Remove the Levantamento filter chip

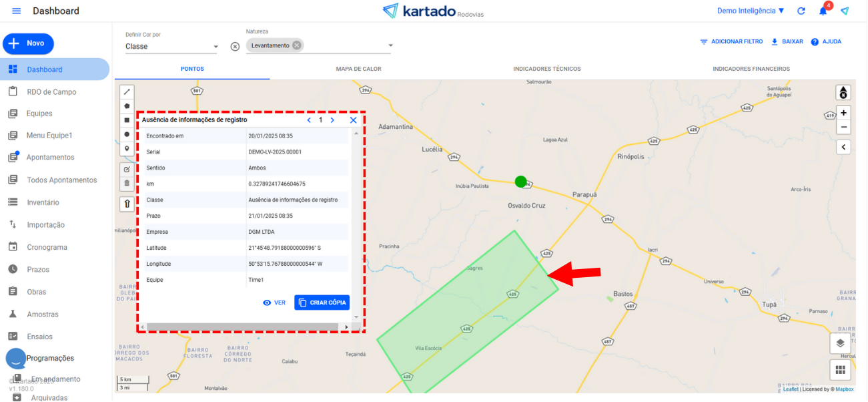point(296,45)
